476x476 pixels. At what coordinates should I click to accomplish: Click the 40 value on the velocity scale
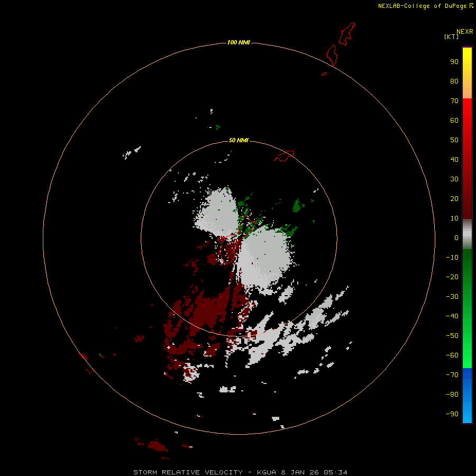454,159
